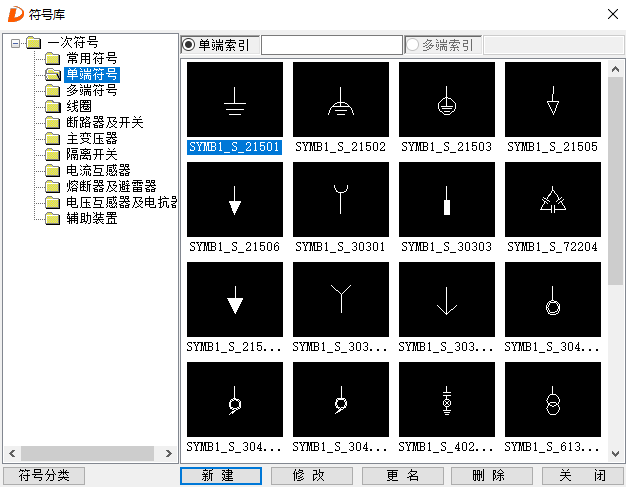The width and height of the screenshot is (626, 487).
Task: Click the 删除 button
Action: coord(492,476)
